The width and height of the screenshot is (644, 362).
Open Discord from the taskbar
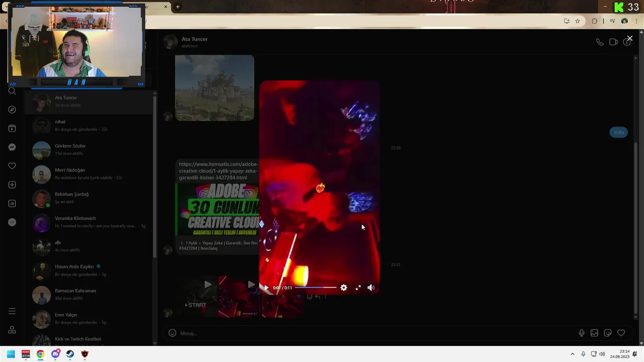[x=55, y=354]
